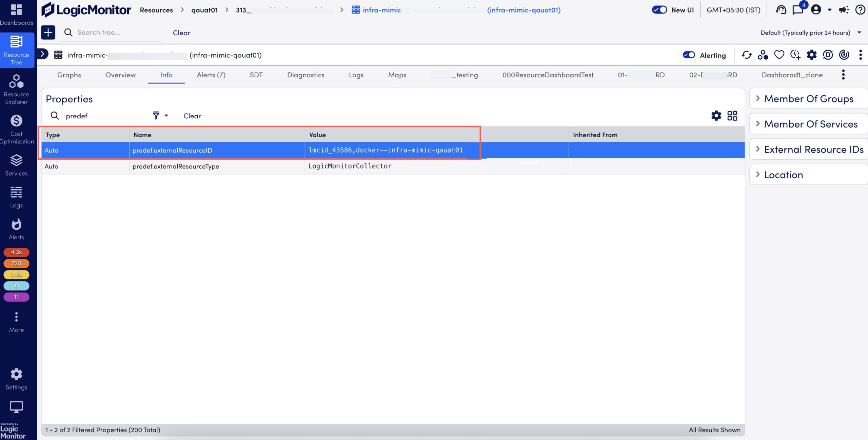Open the time range dropdown
Screen dimensions: 868x440
click(x=810, y=33)
